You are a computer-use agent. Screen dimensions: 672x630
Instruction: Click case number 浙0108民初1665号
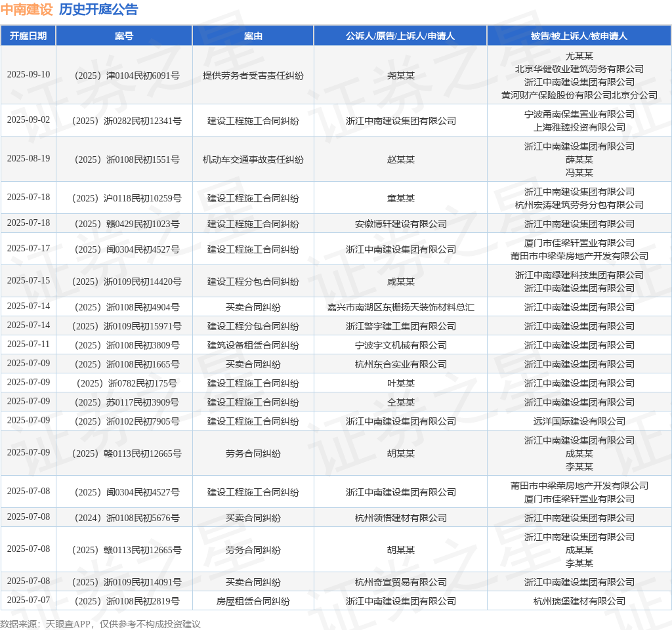point(127,365)
